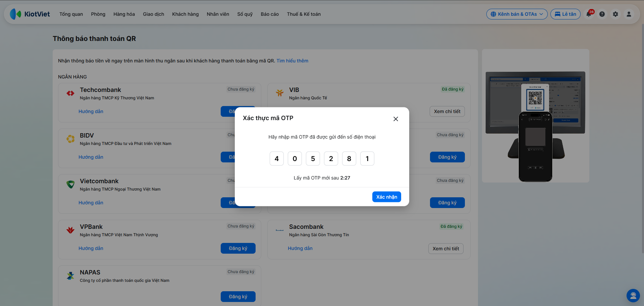
Task: Select the first OTP digit box
Action: click(277, 159)
